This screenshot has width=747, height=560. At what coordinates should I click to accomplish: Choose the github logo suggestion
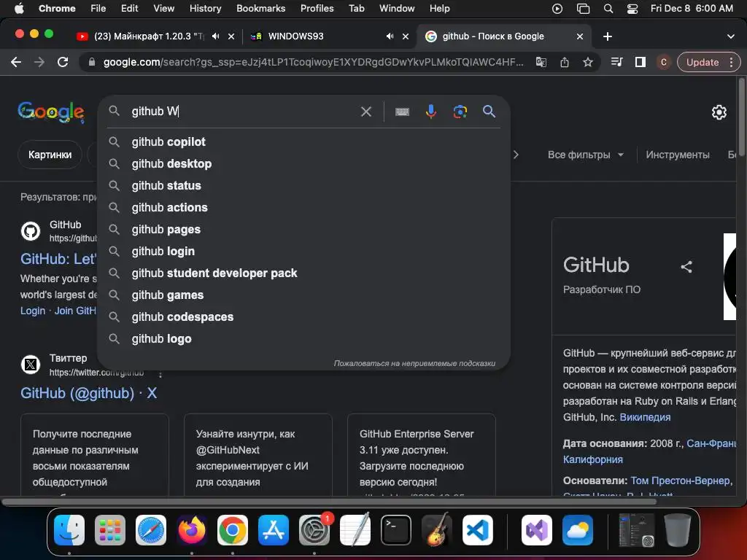tap(303, 339)
